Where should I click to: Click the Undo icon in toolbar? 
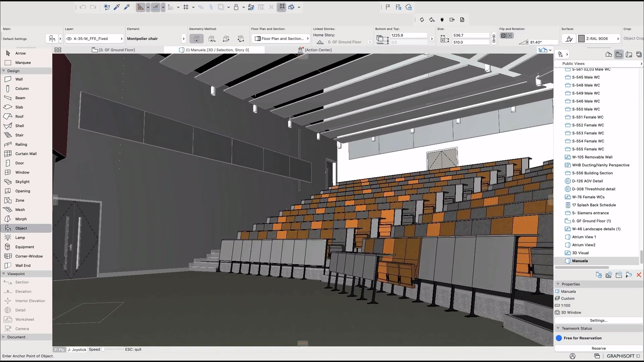[83, 7]
